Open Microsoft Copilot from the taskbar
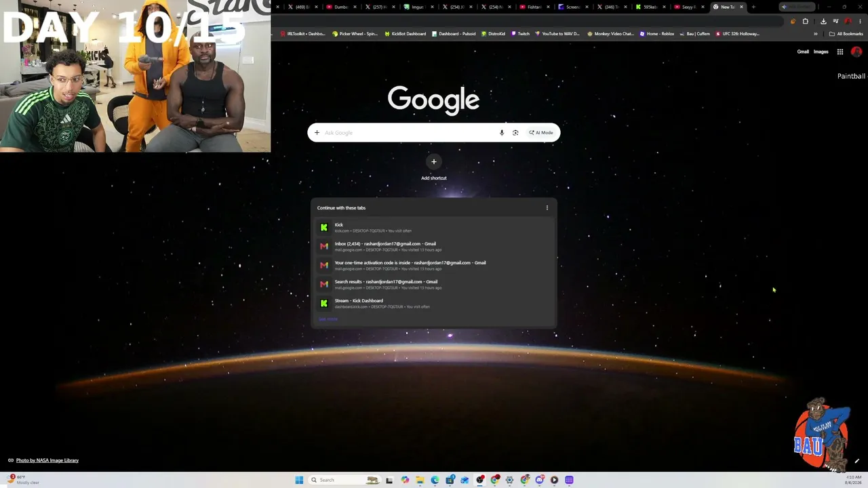Image resolution: width=868 pixels, height=488 pixels. [x=405, y=480]
